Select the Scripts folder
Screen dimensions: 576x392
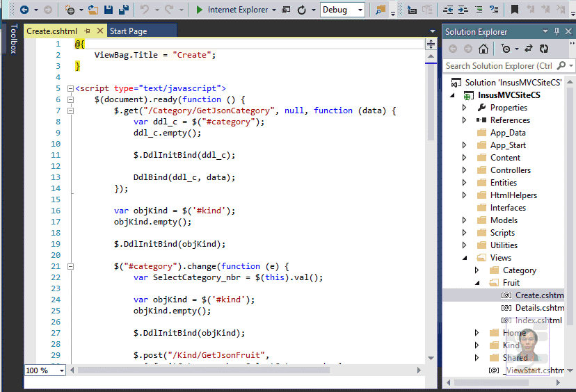click(502, 233)
